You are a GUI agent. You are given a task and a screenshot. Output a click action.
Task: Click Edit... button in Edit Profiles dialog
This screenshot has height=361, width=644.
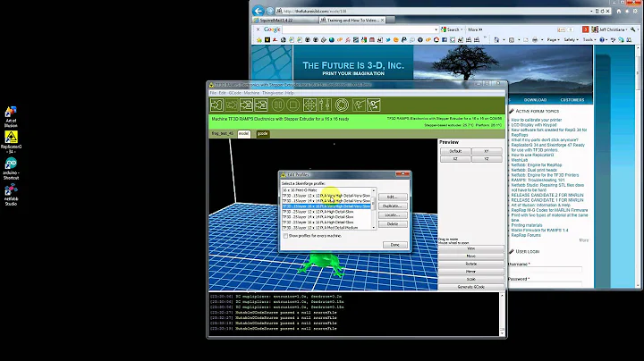[x=393, y=197]
